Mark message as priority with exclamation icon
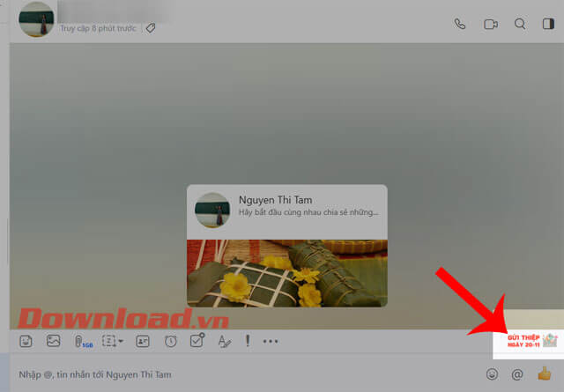Viewport: 564px width, 392px height. pos(248,341)
